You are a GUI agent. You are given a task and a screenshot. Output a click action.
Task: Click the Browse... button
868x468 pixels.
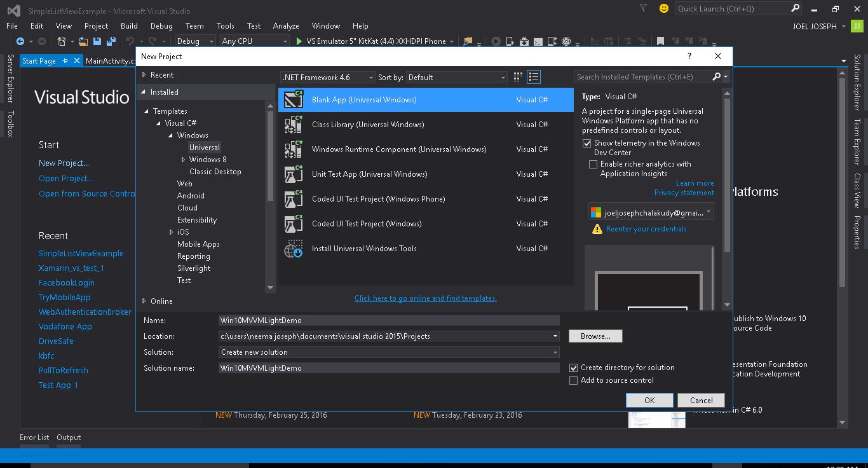[x=595, y=336]
